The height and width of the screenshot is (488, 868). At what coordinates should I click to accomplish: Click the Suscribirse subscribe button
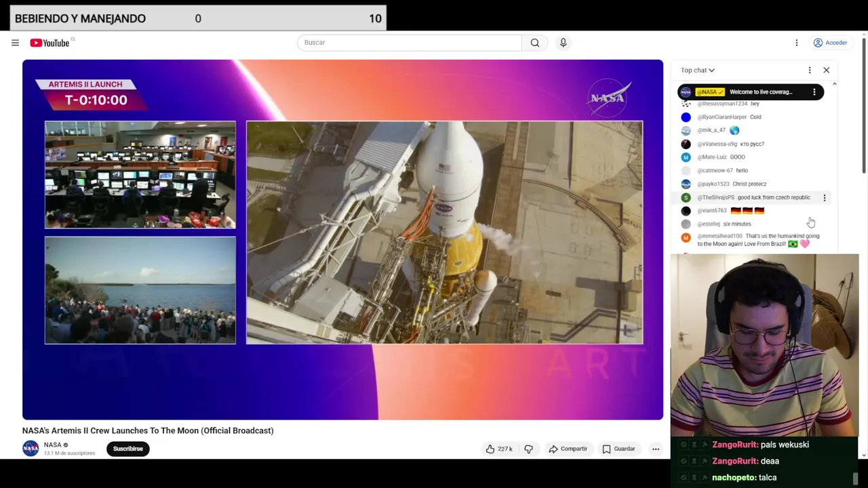pyautogui.click(x=128, y=449)
